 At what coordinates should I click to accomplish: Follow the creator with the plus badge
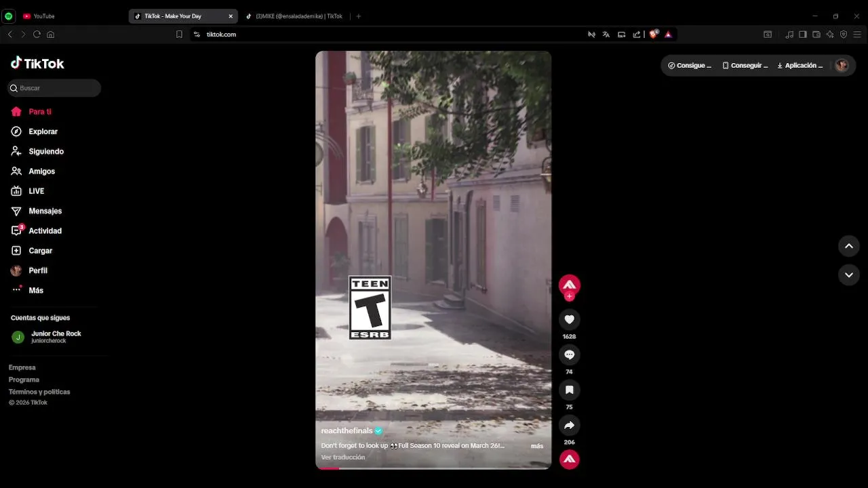pos(570,297)
